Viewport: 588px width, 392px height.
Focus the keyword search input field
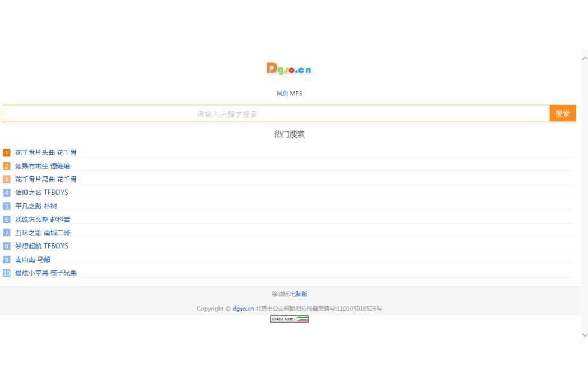[x=276, y=114]
